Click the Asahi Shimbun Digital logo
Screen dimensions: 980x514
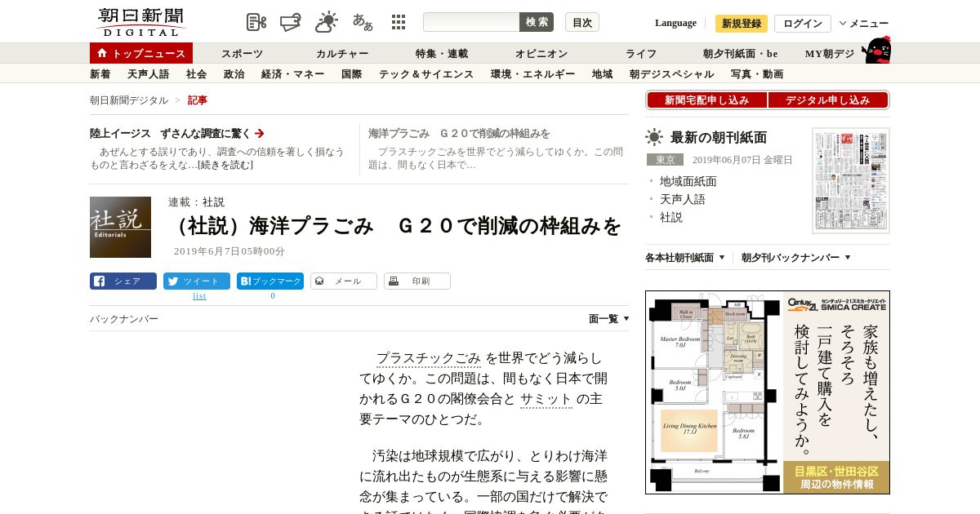[x=140, y=22]
